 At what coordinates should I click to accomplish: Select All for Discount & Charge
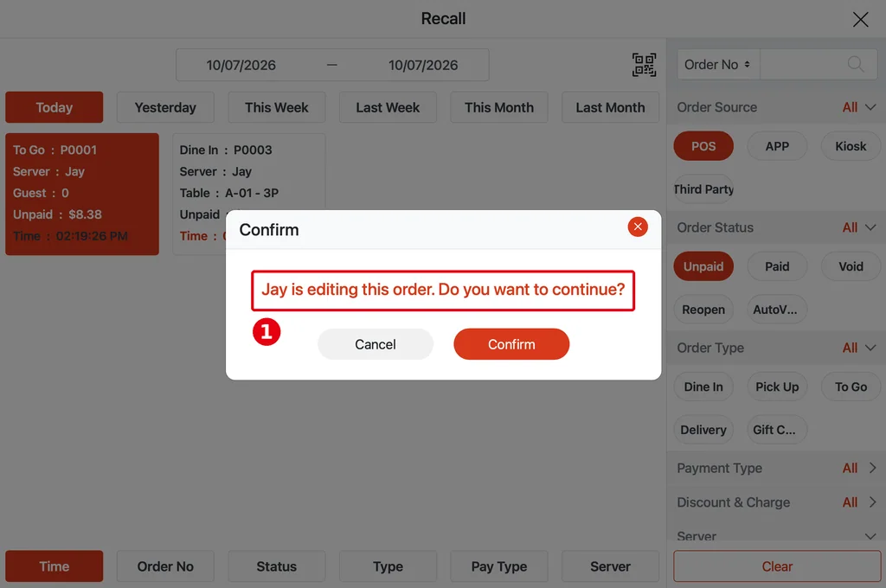click(x=850, y=502)
